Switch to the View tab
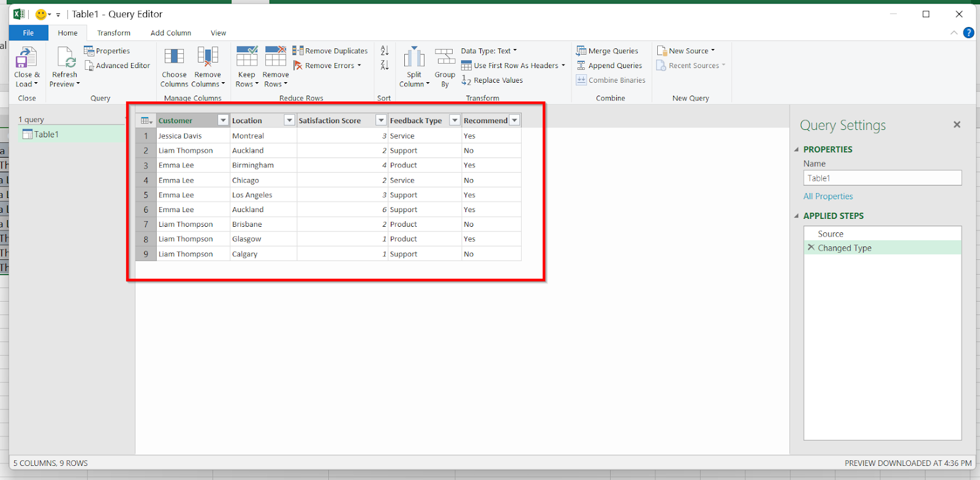Image resolution: width=980 pixels, height=480 pixels. pos(219,33)
